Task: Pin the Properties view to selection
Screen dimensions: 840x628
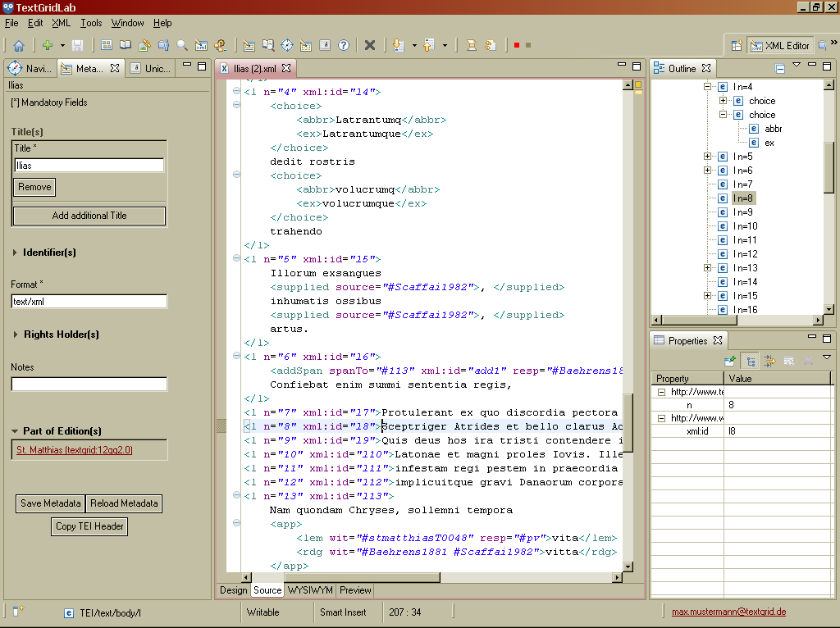Action: [x=729, y=361]
